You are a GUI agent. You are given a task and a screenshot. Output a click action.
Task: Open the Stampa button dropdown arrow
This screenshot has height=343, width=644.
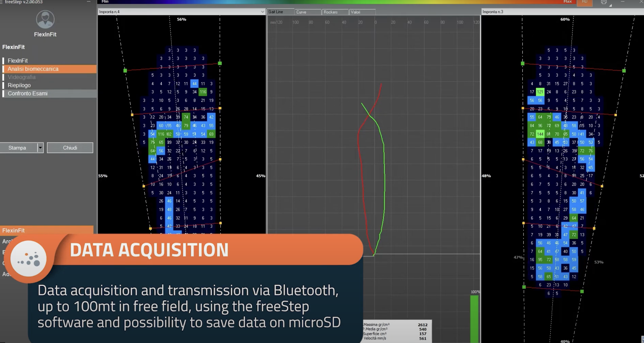click(x=40, y=148)
